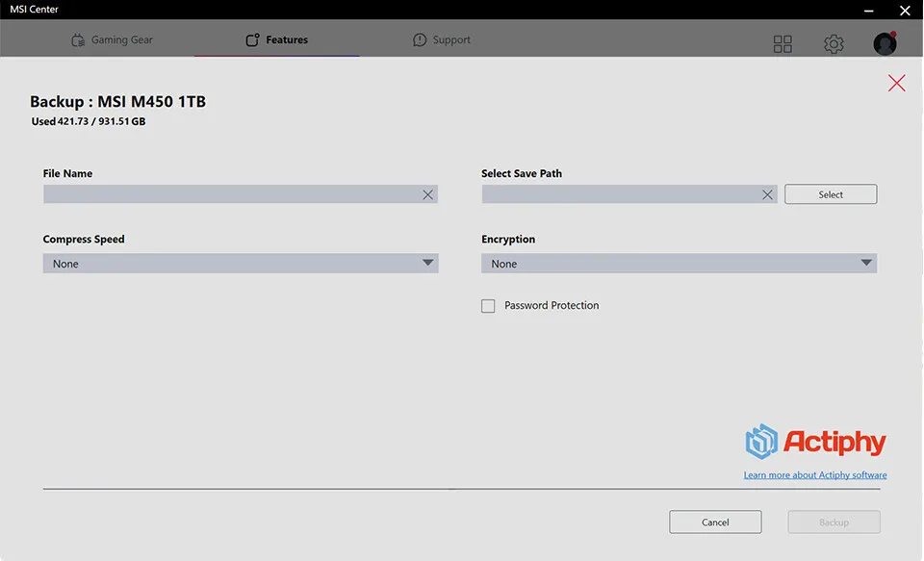
Task: Expand the Compress Speed dropdown
Action: pyautogui.click(x=241, y=264)
